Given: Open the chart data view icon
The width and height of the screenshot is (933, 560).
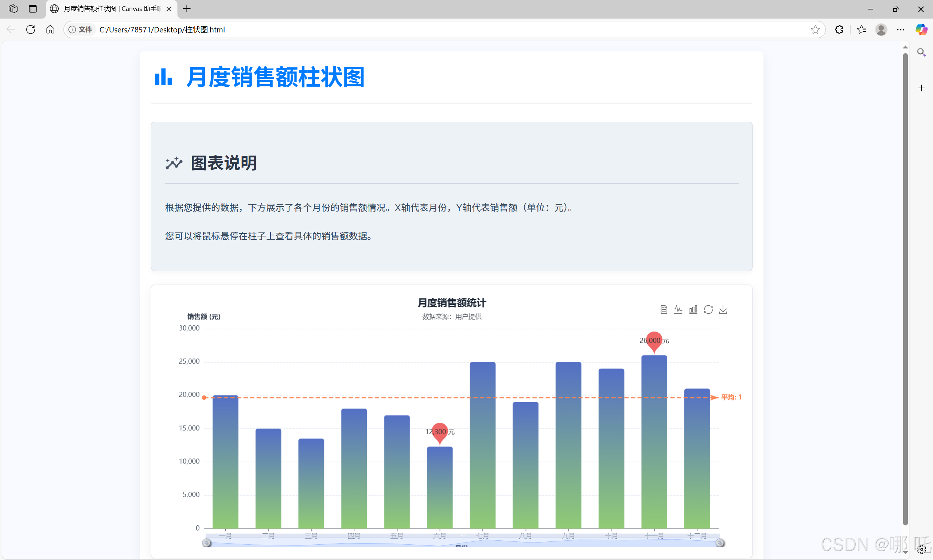Looking at the screenshot, I should coord(664,309).
